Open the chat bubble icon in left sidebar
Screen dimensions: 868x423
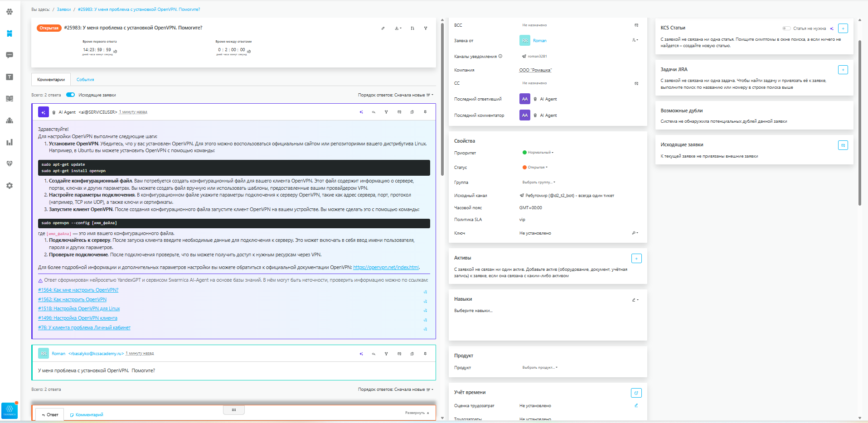[10, 55]
